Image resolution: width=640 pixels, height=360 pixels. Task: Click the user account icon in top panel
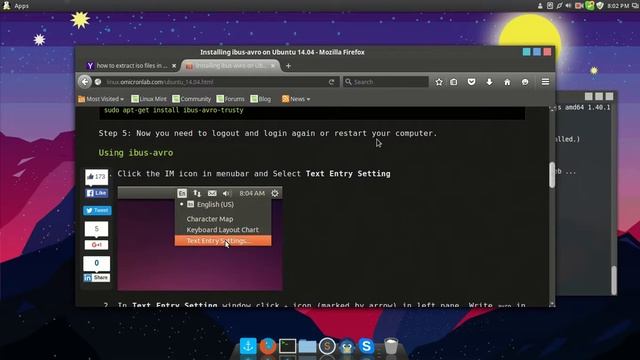(x=540, y=6)
